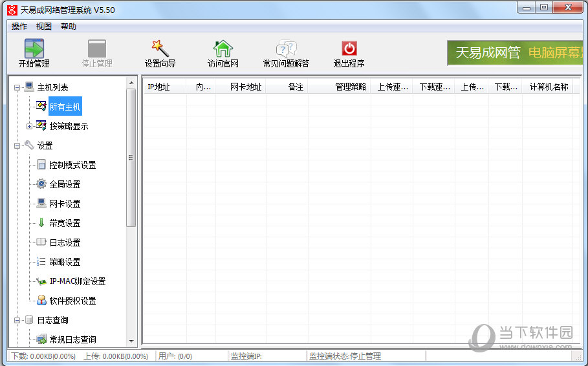Click the 上传: 0.00KB(0.00%) status entry
Image resolution: width=588 pixels, height=366 pixels.
point(116,356)
